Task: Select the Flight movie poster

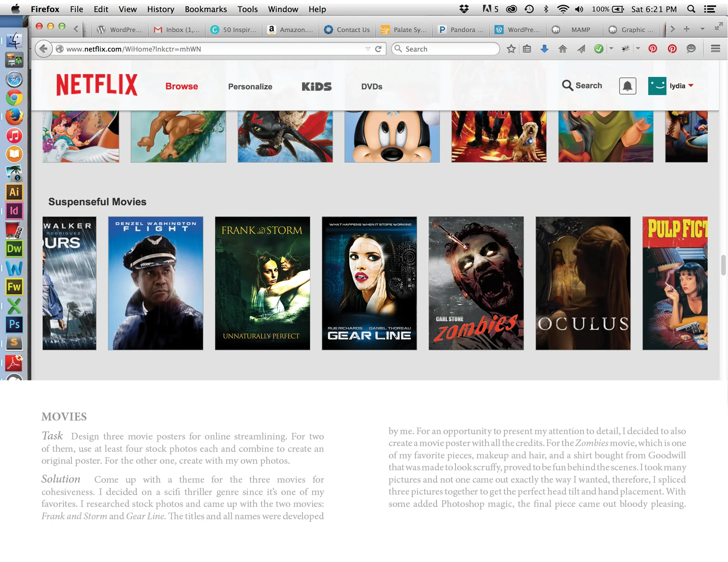Action: coord(156,283)
